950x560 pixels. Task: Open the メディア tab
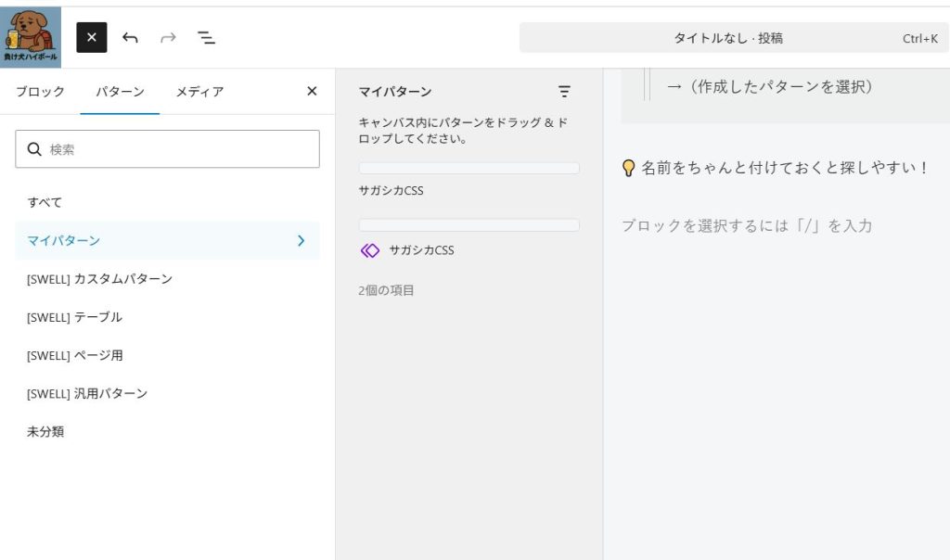tap(199, 92)
